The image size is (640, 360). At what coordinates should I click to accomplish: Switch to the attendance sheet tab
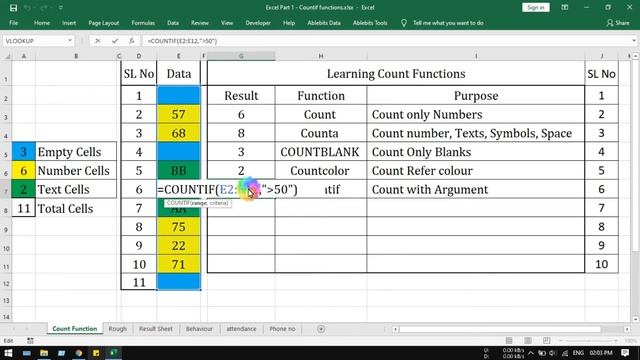coord(241,329)
